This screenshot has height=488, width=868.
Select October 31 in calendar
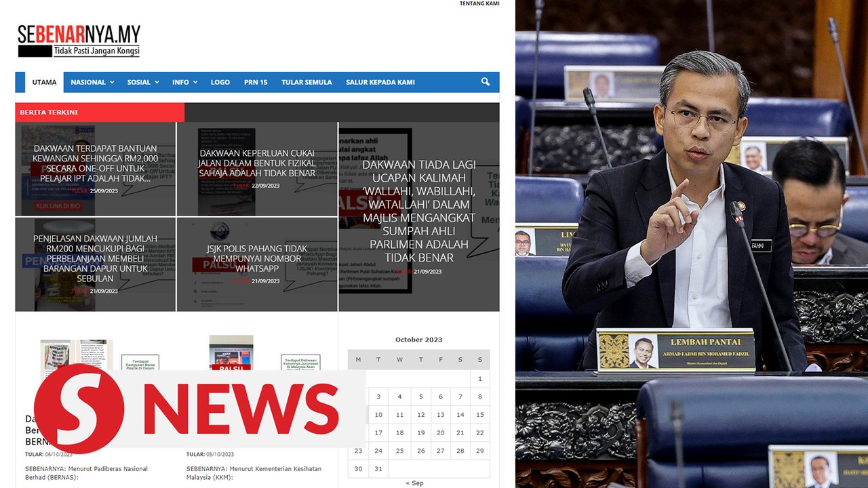pos(378,468)
